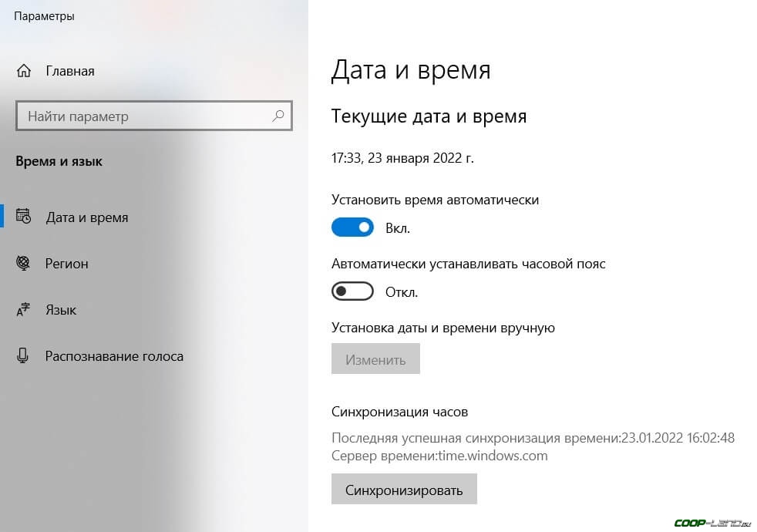Image resolution: width=757 pixels, height=532 pixels.
Task: Click the Home house icon in sidebar
Action: 23,71
